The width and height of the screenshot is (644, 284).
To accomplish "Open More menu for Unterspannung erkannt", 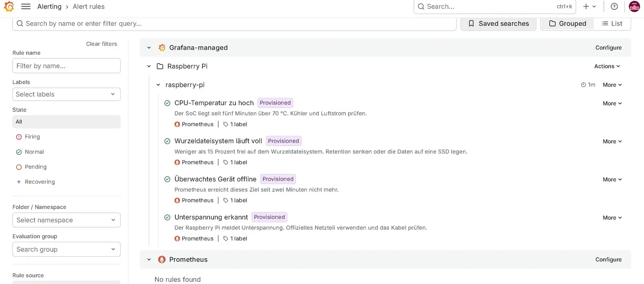I will coord(612,218).
